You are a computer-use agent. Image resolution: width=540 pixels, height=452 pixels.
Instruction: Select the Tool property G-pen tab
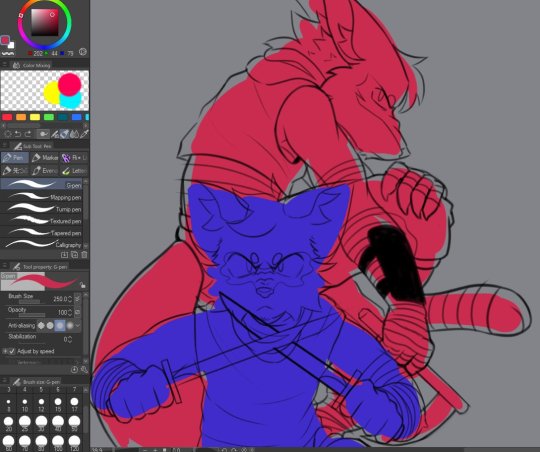click(40, 266)
